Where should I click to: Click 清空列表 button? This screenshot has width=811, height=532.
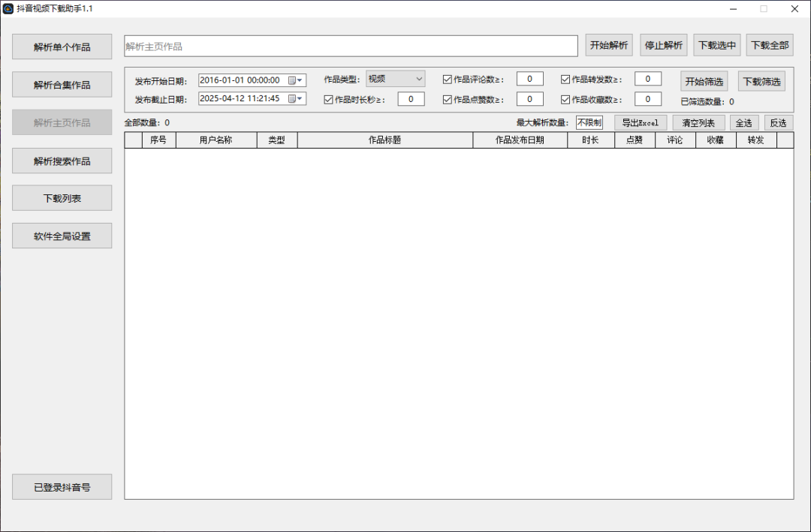(699, 123)
